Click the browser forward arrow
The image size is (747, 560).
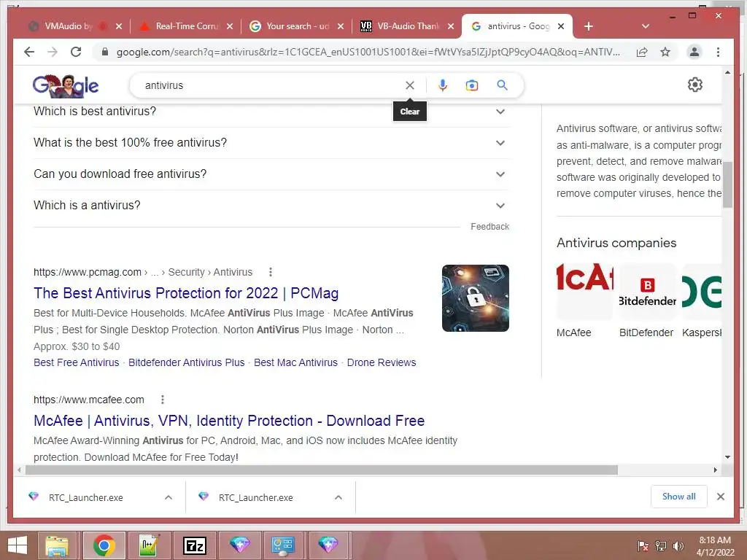tap(53, 52)
